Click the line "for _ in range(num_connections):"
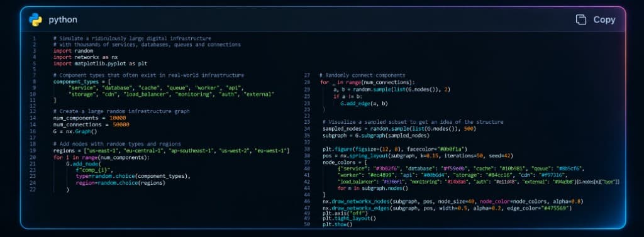 pos(367,82)
